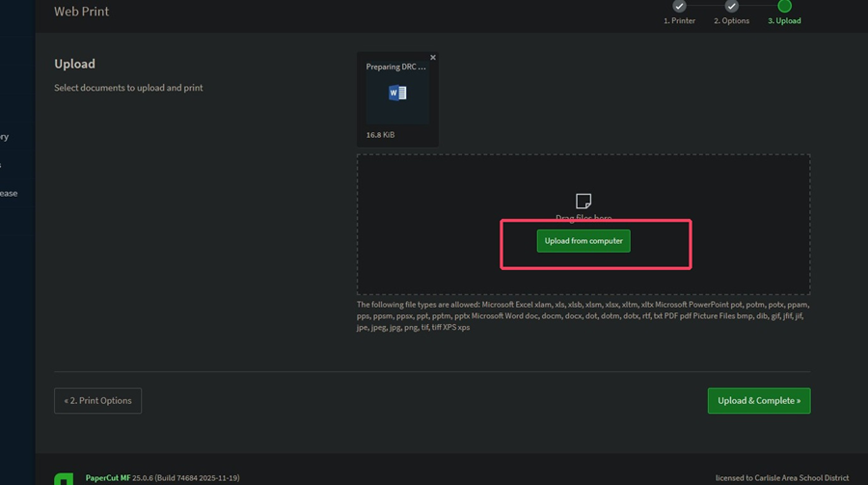The height and width of the screenshot is (485, 868).
Task: Select the 1. Printer step label
Action: 679,20
